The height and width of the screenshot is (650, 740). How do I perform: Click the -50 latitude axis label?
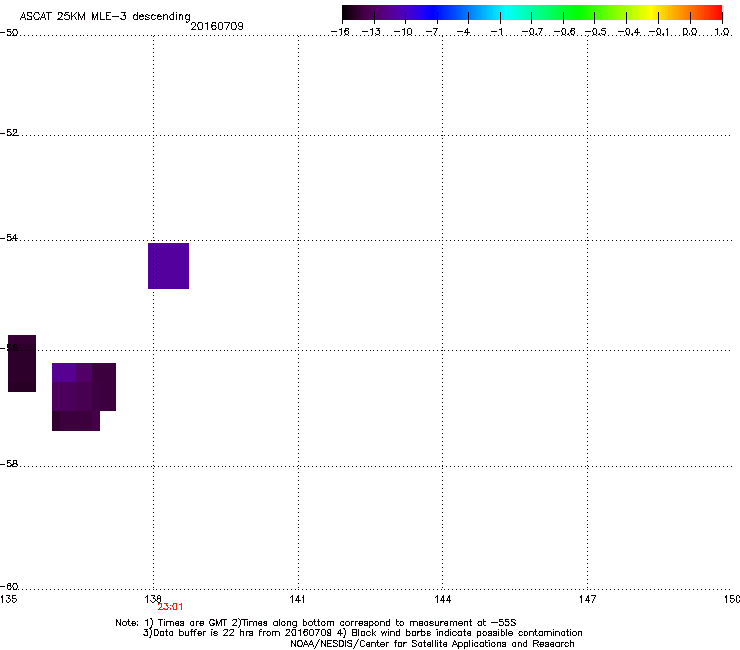9,33
